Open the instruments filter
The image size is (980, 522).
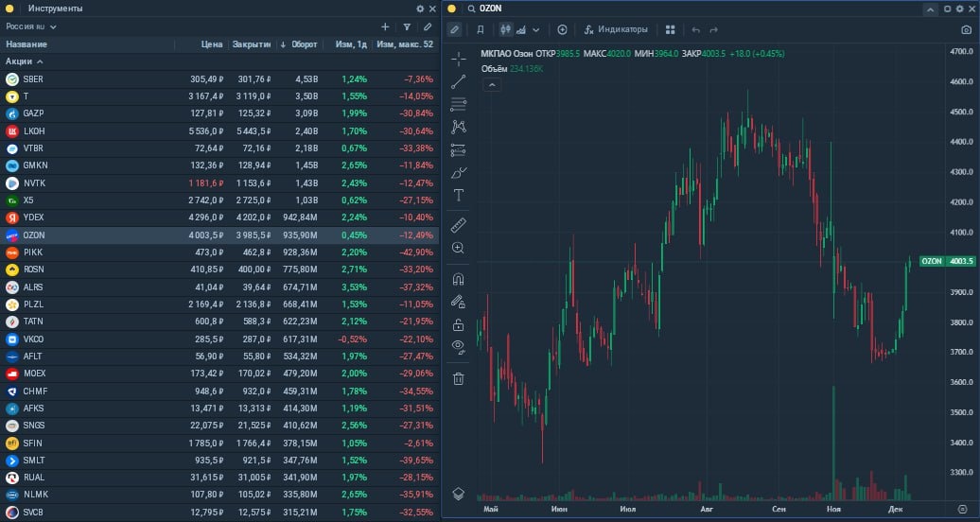point(407,26)
